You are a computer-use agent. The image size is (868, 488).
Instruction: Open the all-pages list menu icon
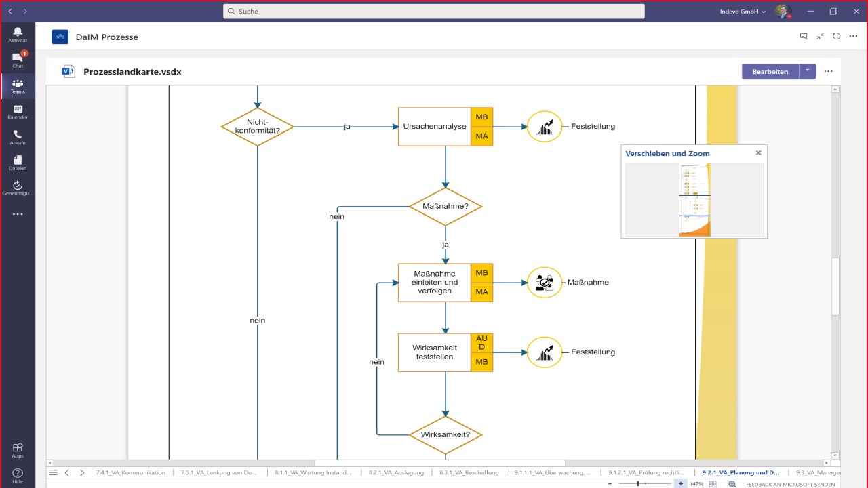click(x=54, y=472)
